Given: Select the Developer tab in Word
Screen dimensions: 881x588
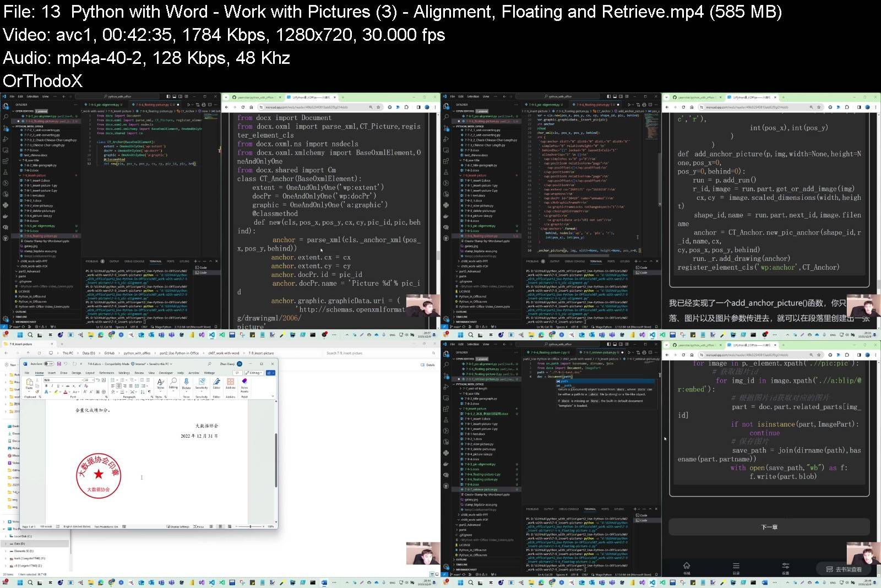Looking at the screenshot, I should pos(166,373).
